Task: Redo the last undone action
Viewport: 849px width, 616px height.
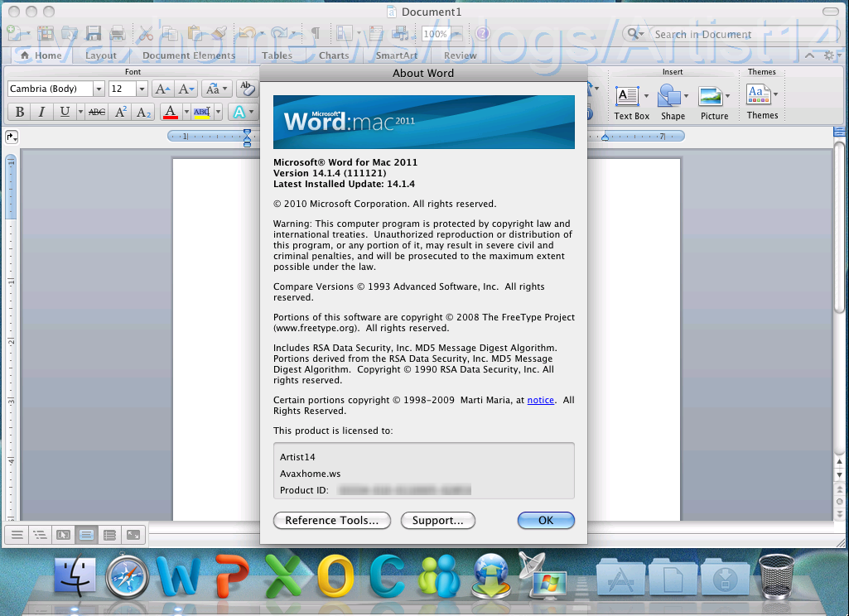Action: coord(278,34)
